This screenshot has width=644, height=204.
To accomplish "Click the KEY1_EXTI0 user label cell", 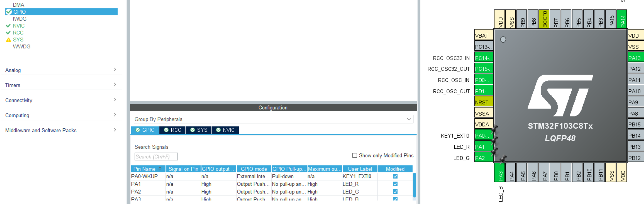I will tap(360, 176).
